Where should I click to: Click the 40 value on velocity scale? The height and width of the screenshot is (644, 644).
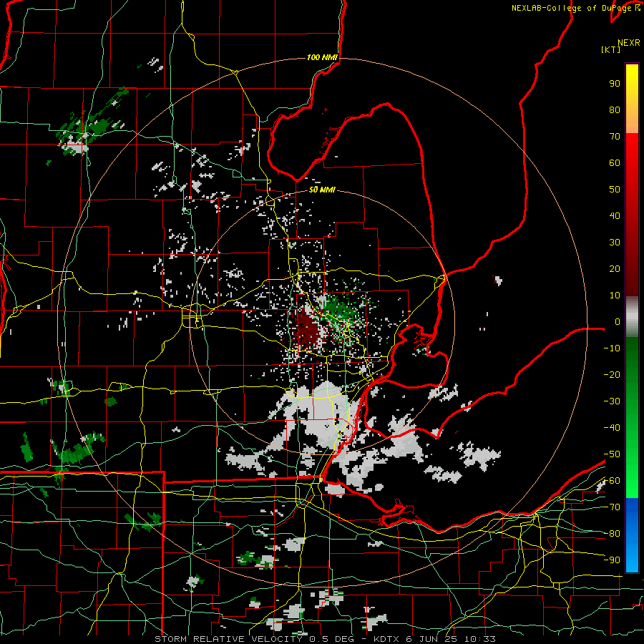(615, 216)
